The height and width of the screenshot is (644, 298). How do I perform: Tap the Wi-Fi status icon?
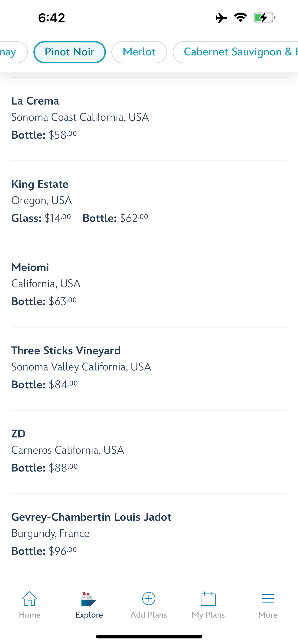[240, 17]
